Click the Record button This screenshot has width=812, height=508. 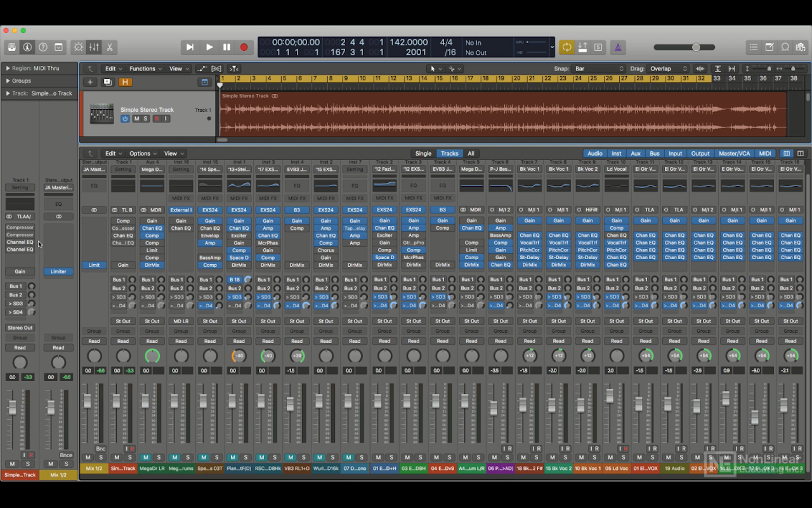click(244, 47)
